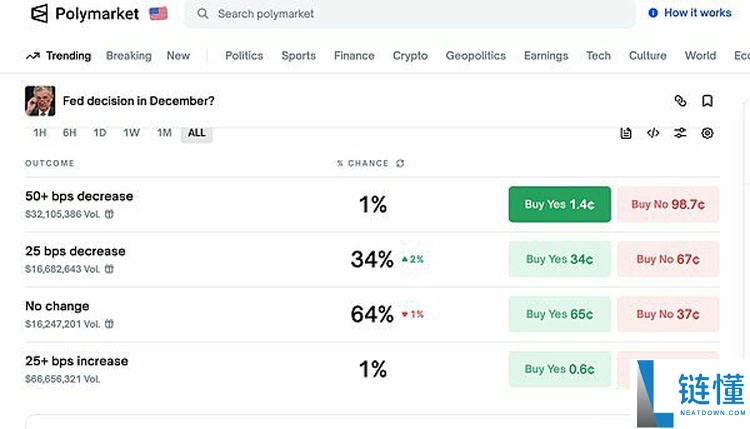Select the ALL time range
Screen dimensions: 750x429
[x=197, y=133]
